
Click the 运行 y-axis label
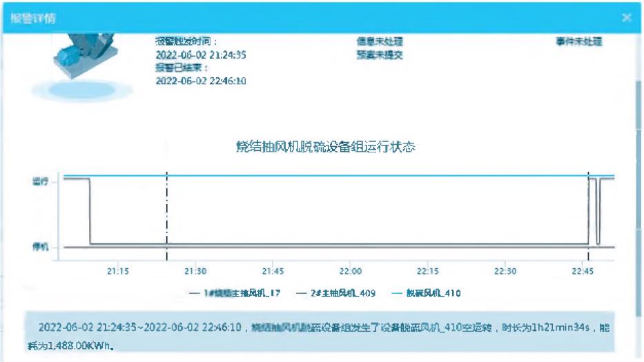click(39, 181)
